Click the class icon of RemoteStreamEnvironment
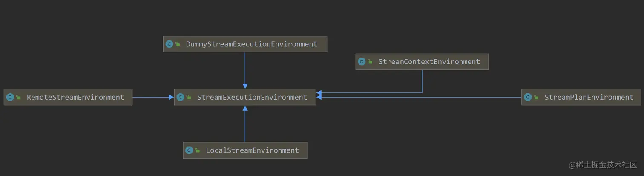The image size is (644, 176). 10,97
